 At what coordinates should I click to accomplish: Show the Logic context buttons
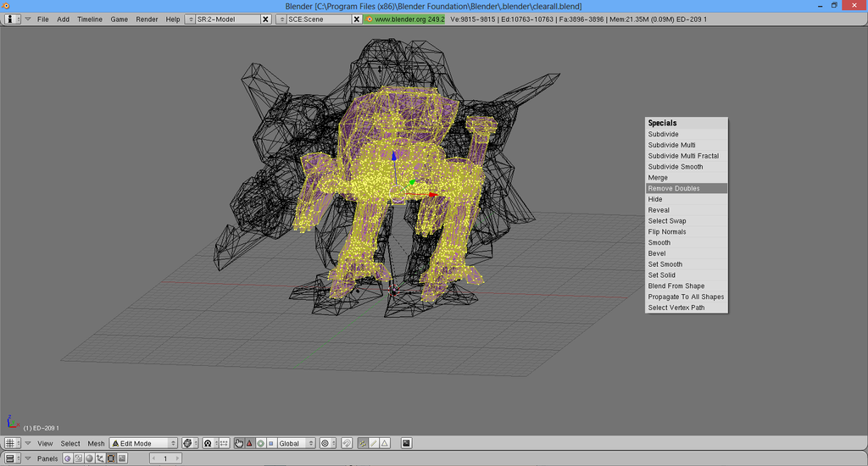pyautogui.click(x=68, y=458)
